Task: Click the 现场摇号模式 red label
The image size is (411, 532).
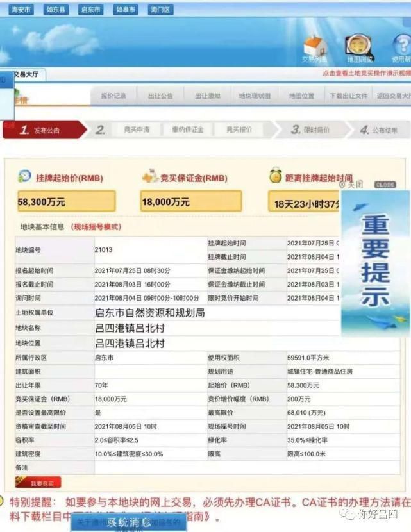Action: 96,227
